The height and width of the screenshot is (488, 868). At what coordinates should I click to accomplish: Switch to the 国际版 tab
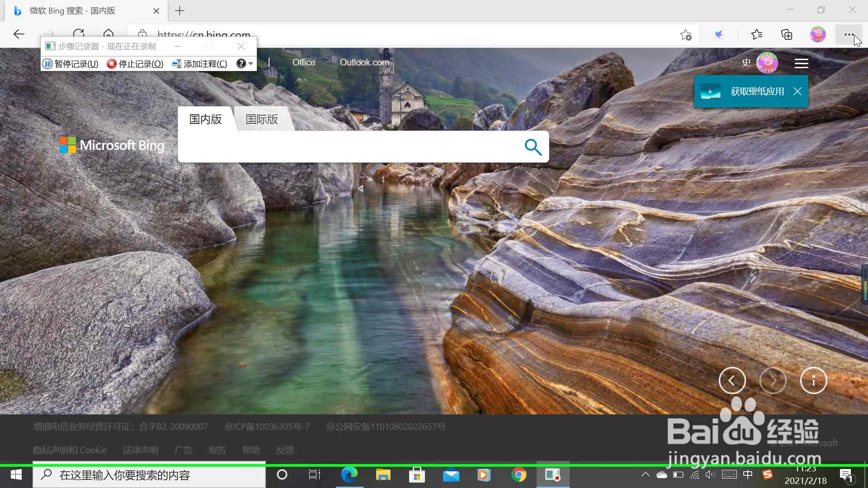[x=261, y=119]
